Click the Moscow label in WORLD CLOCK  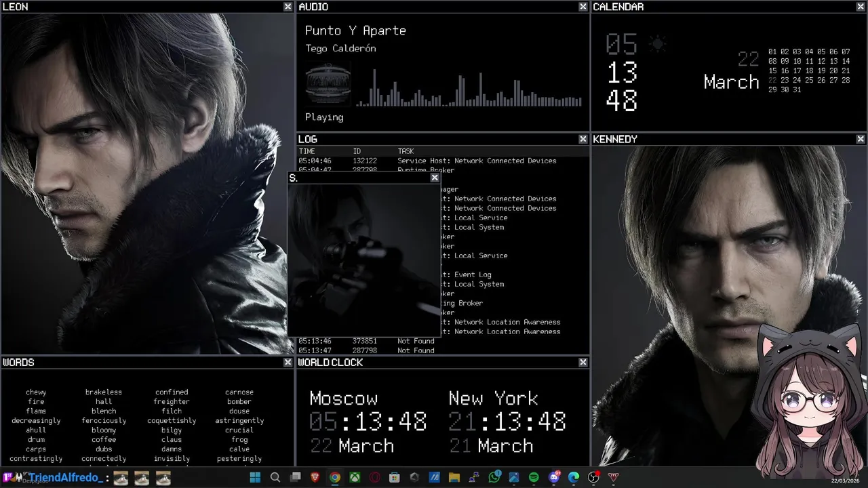click(x=344, y=399)
